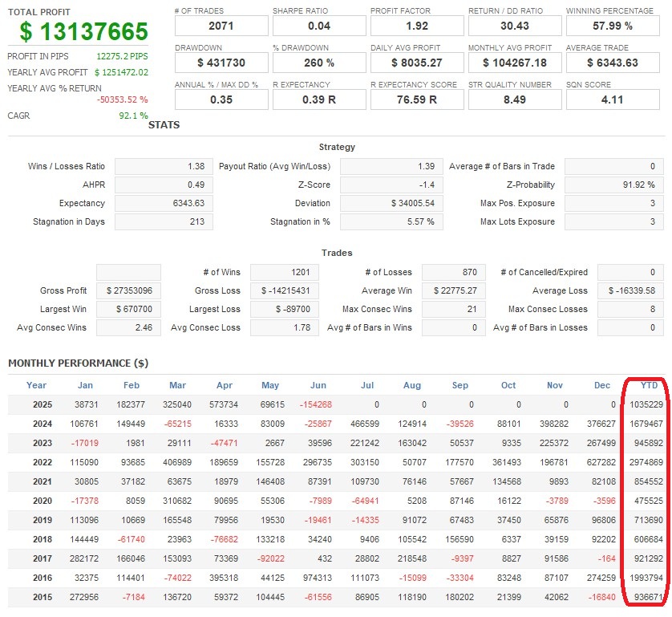Click the Return / DD Ratio value 30.43
Image resolution: width=672 pixels, height=617 pixels.
pyautogui.click(x=515, y=26)
